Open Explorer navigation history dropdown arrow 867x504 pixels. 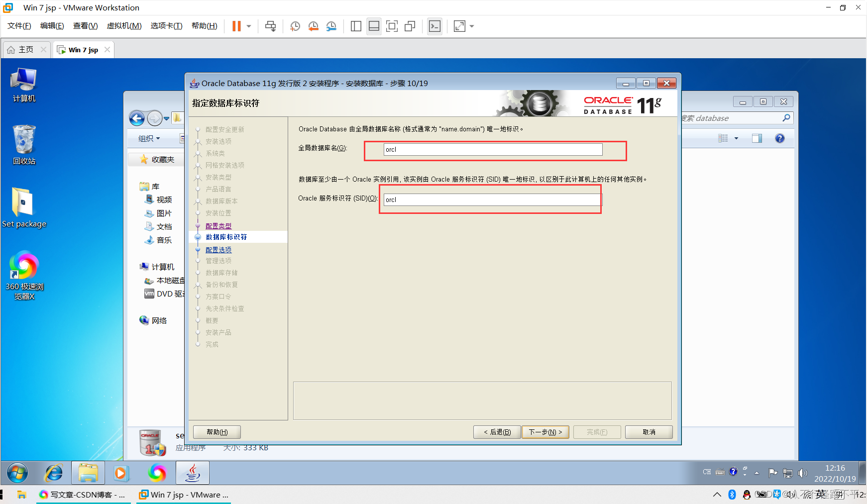coord(166,118)
